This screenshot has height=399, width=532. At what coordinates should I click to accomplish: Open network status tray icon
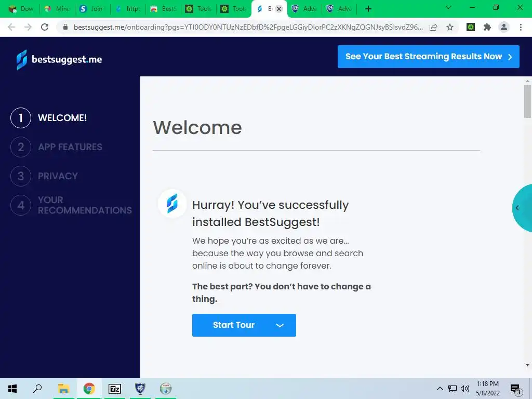point(453,389)
